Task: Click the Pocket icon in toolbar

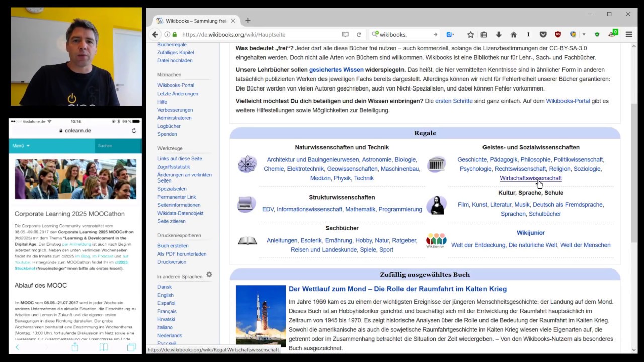Action: point(543,35)
